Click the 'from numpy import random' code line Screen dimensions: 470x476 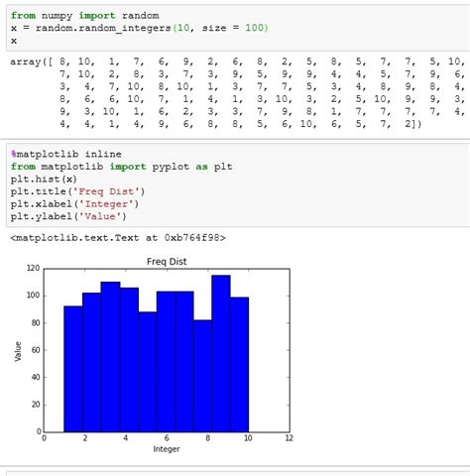click(84, 16)
